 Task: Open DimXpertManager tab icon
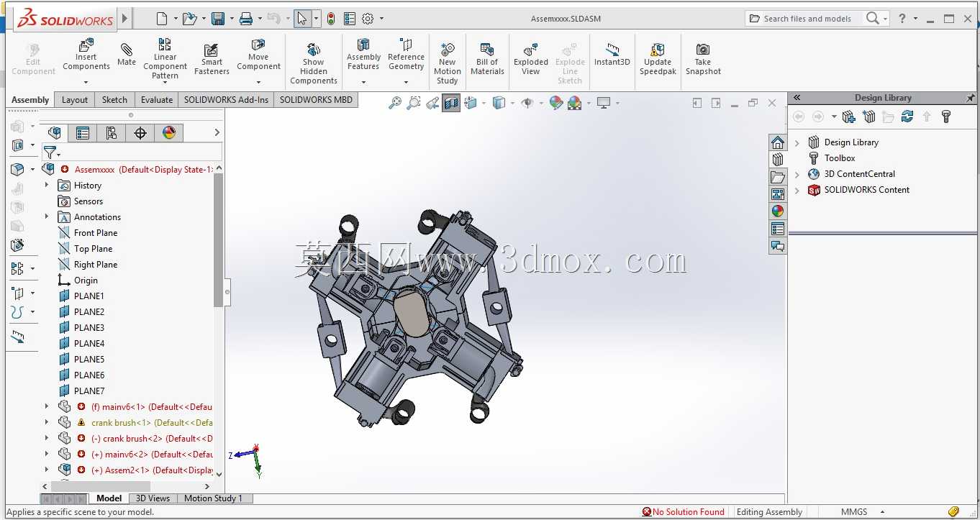(x=140, y=132)
